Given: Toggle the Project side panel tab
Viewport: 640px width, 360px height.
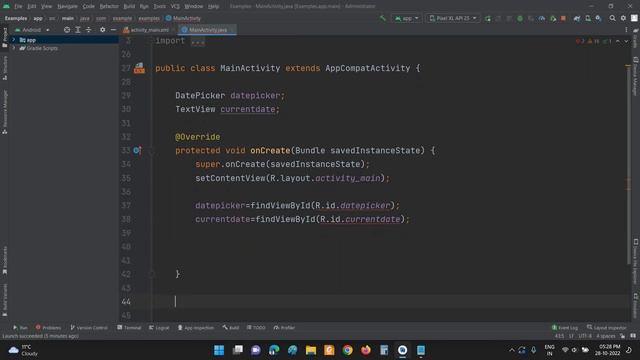Looking at the screenshot, I should [x=5, y=37].
